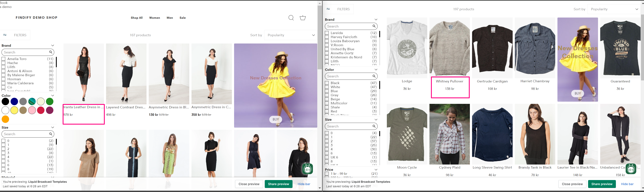Click the Share preview button

point(279,184)
